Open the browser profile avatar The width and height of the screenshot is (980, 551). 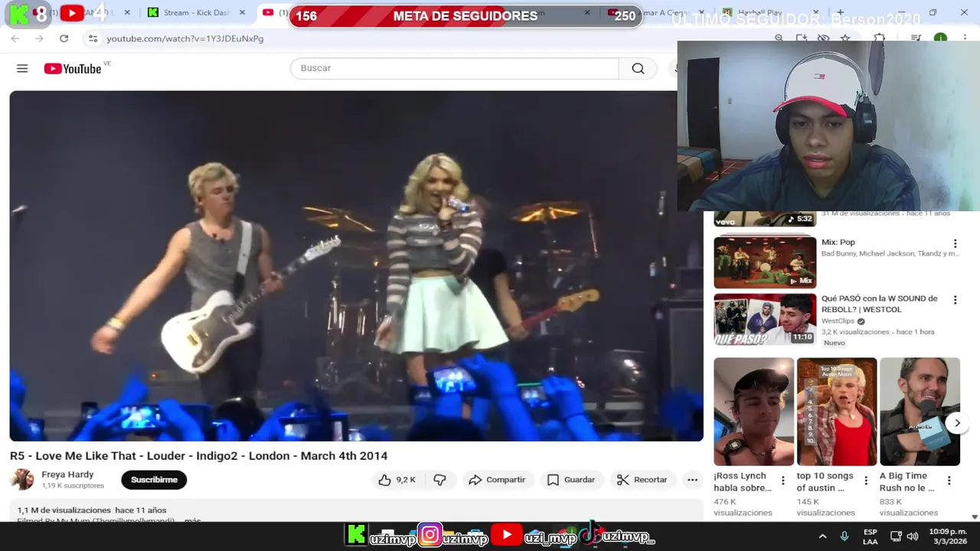pyautogui.click(x=940, y=38)
